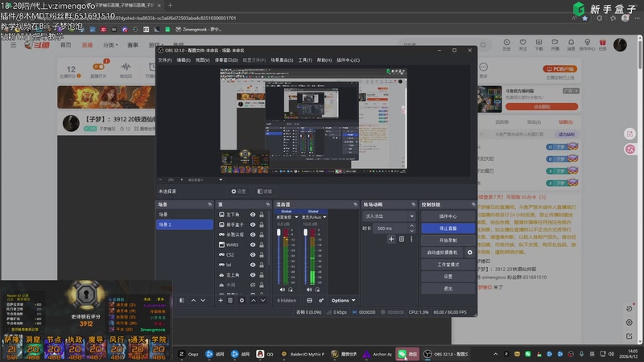
Task: Open source properties gear icon
Action: (x=241, y=301)
